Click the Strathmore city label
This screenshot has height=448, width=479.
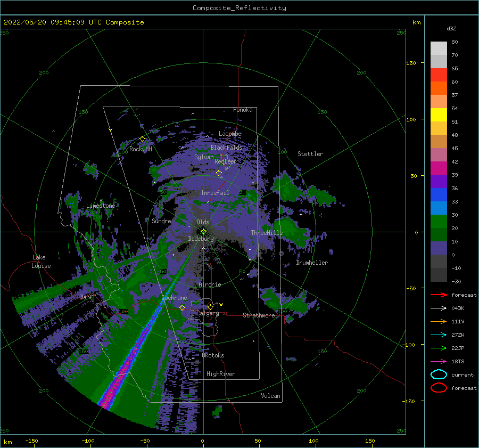(259, 315)
